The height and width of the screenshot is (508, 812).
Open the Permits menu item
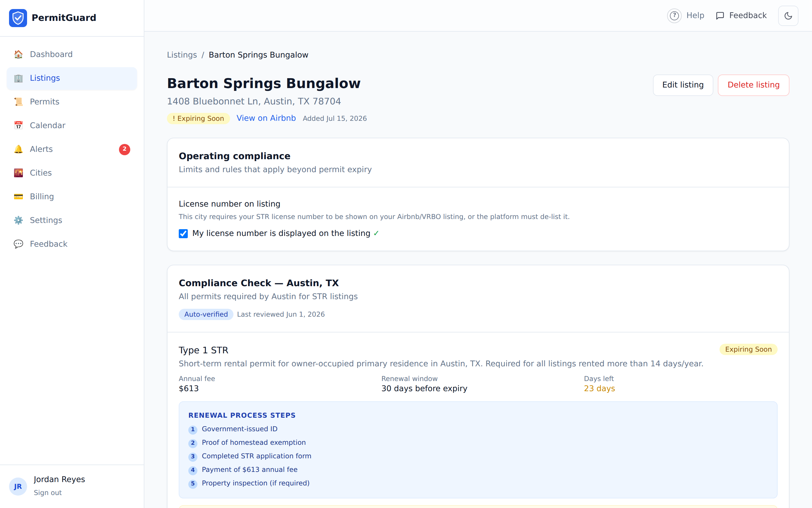[72, 102]
